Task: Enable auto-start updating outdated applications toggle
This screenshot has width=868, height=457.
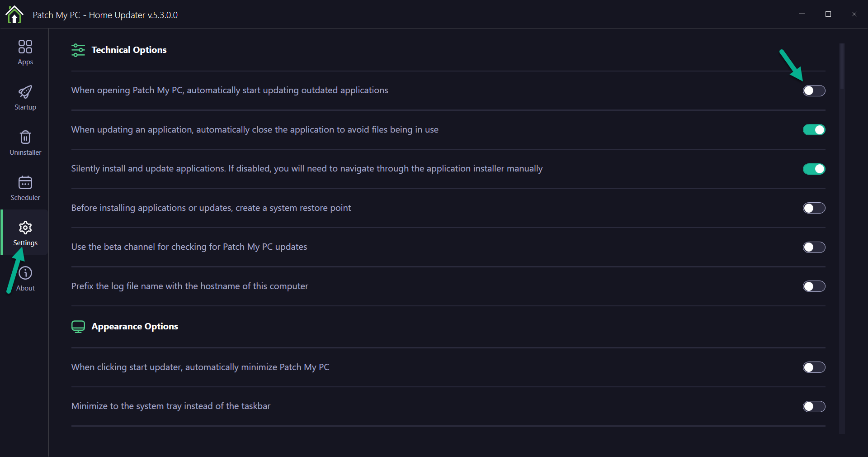Action: coord(814,90)
